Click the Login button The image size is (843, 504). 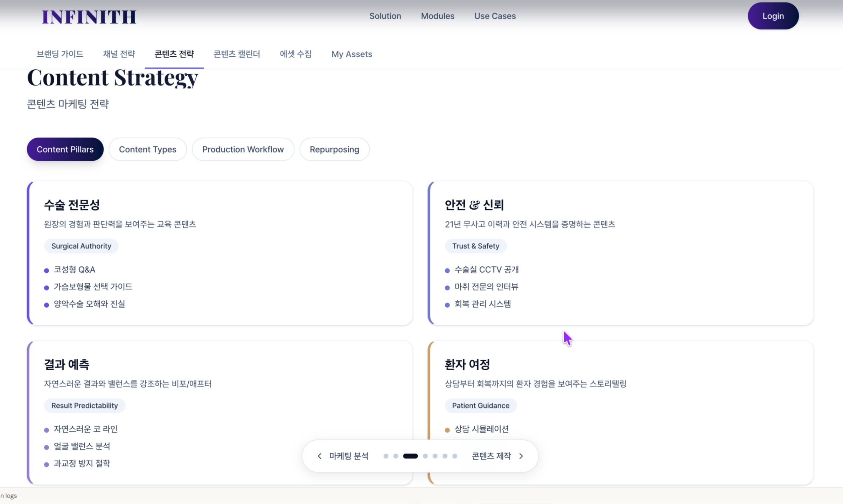(x=773, y=16)
